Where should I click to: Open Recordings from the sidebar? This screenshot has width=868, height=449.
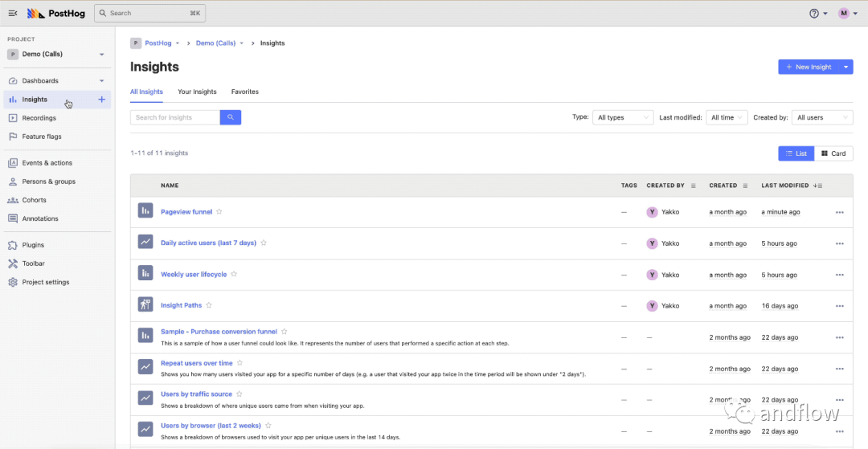point(39,118)
